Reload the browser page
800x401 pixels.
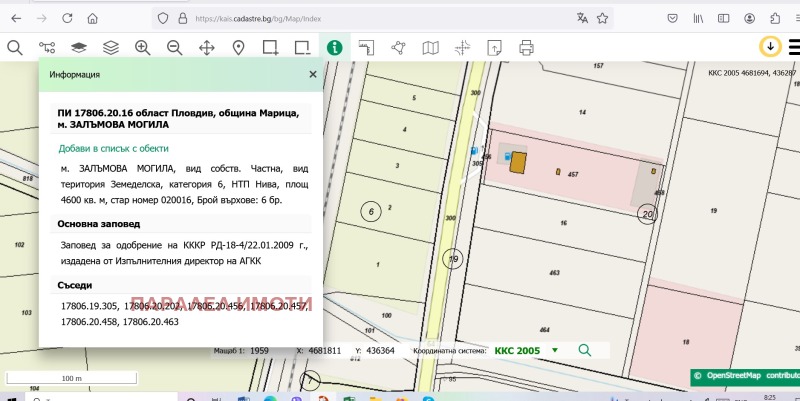point(67,18)
